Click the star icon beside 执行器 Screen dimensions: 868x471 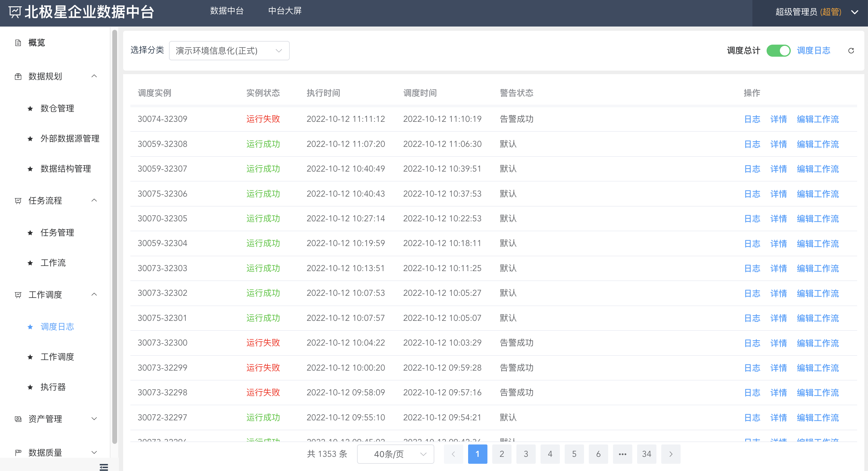(x=30, y=387)
